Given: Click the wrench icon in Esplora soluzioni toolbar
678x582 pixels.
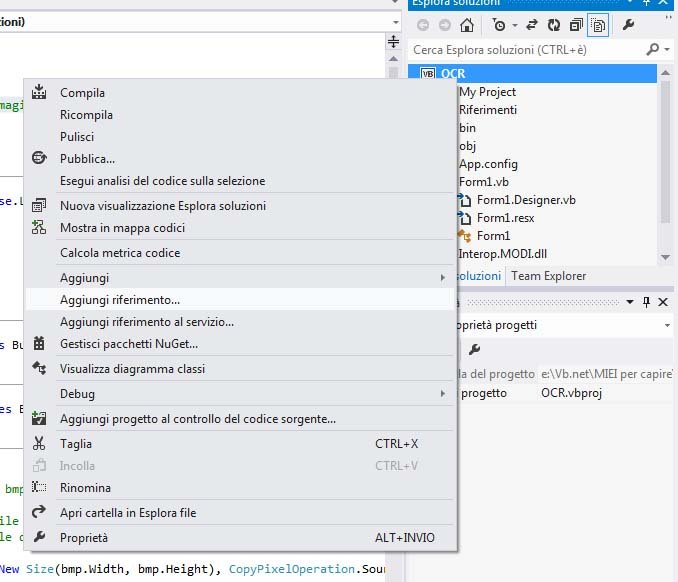Looking at the screenshot, I should (x=629, y=25).
